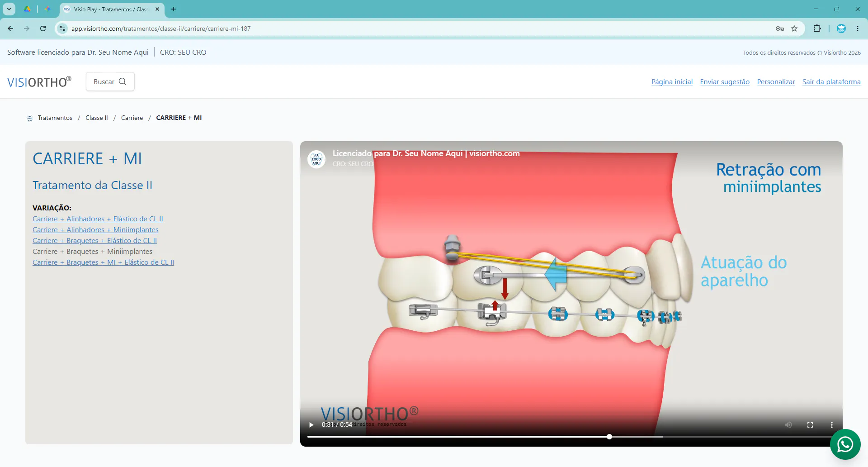Open the saved passwords key icon
This screenshot has height=467, width=868.
(780, 29)
